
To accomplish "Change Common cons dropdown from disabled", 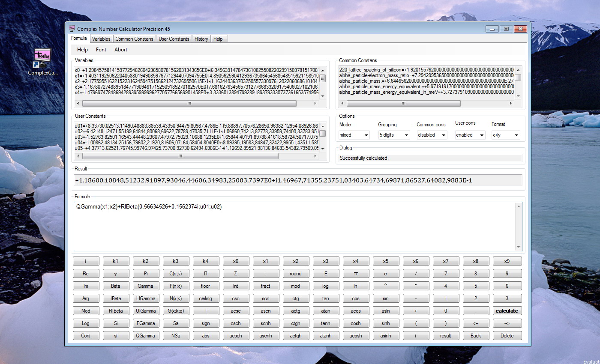I will [x=432, y=135].
